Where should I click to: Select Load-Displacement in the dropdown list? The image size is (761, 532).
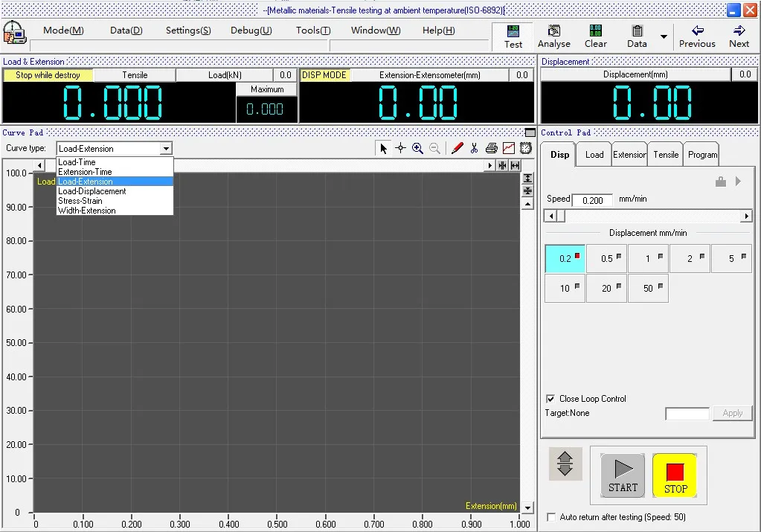[x=91, y=191]
